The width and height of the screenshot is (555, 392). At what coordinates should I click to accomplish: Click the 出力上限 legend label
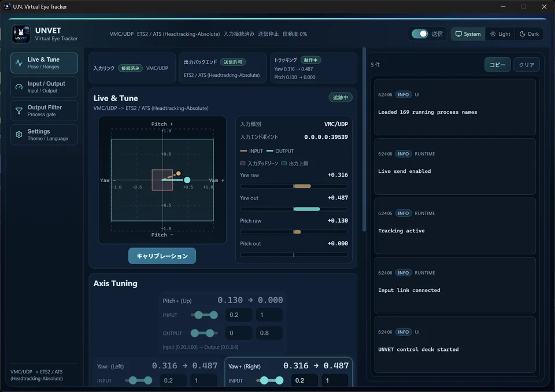click(298, 164)
